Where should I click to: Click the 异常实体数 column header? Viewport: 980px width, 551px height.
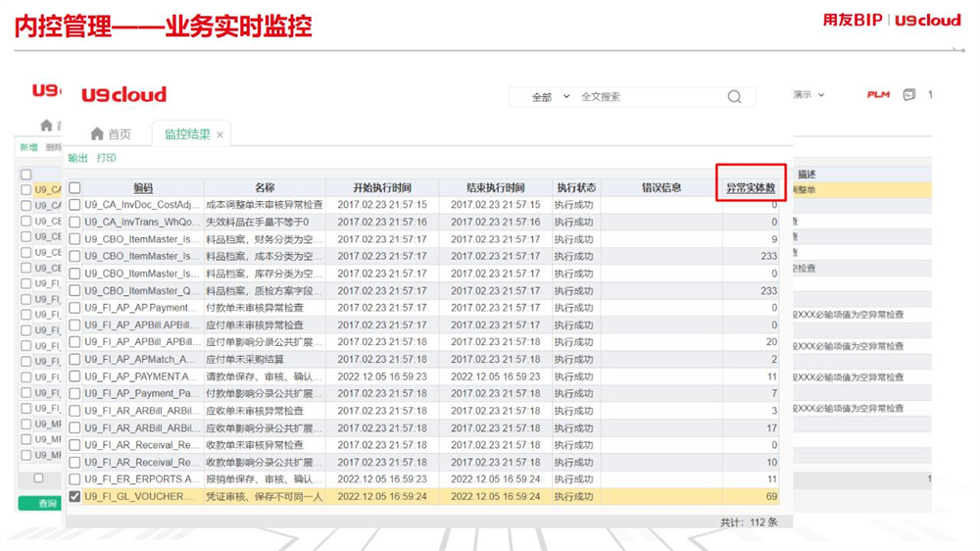coord(751,187)
